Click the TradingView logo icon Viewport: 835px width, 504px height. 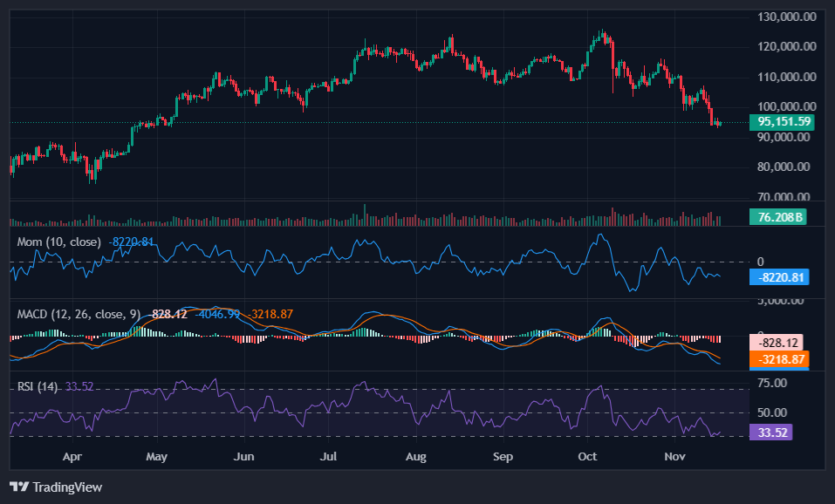point(19,487)
